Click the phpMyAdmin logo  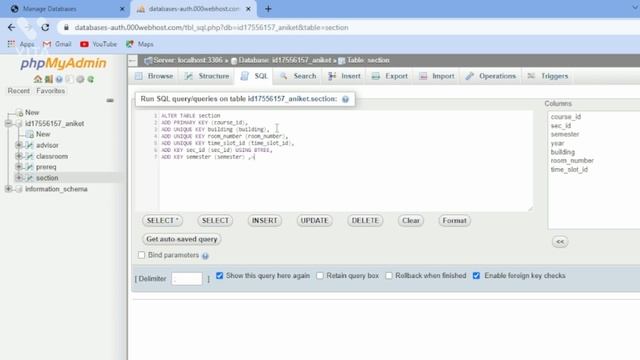click(63, 63)
